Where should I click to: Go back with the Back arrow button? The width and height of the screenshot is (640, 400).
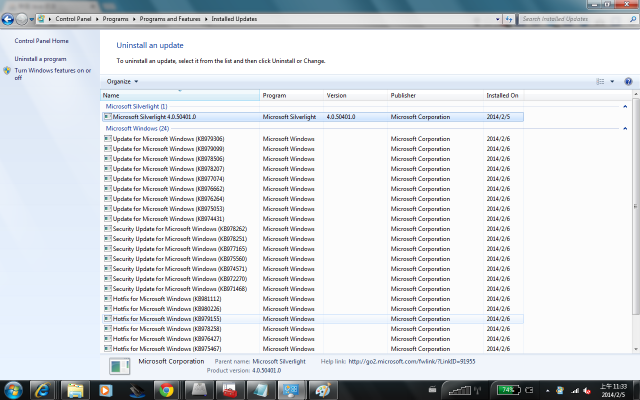(x=7, y=19)
